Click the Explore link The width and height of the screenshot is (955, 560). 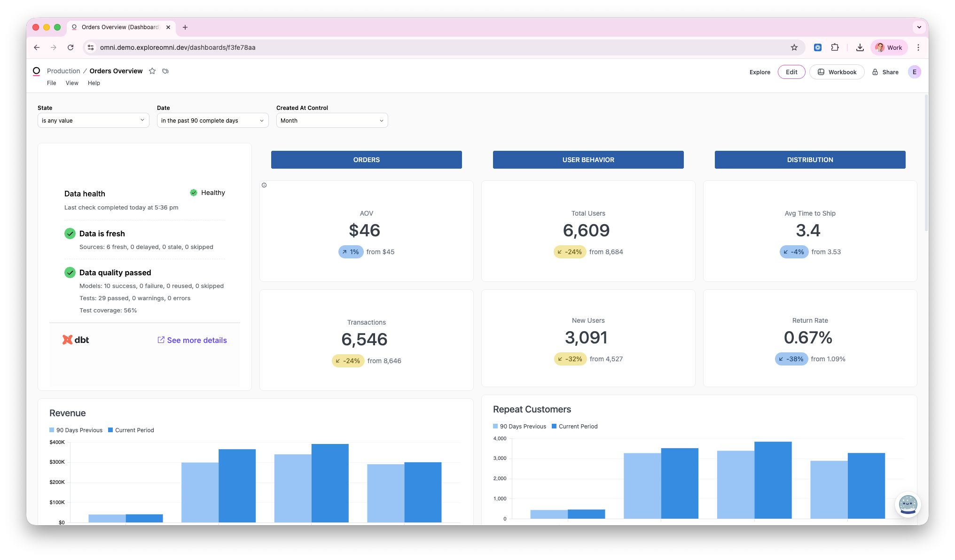coord(759,72)
